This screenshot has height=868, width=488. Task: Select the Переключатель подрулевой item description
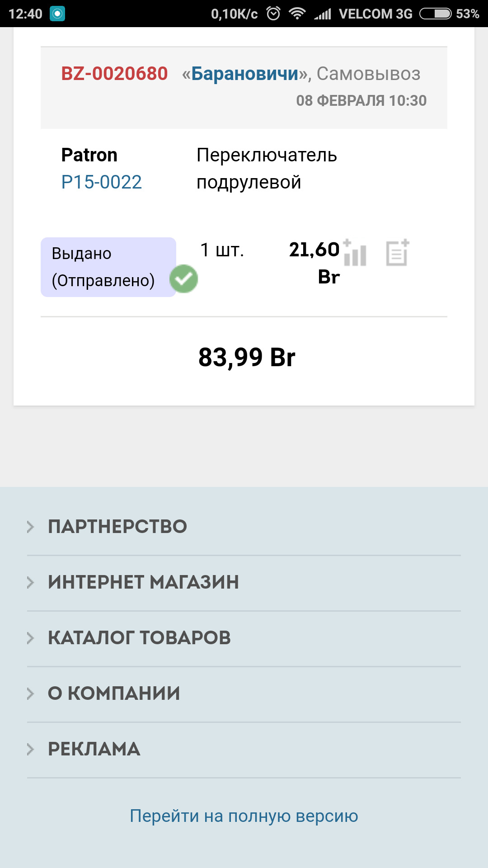pos(267,169)
